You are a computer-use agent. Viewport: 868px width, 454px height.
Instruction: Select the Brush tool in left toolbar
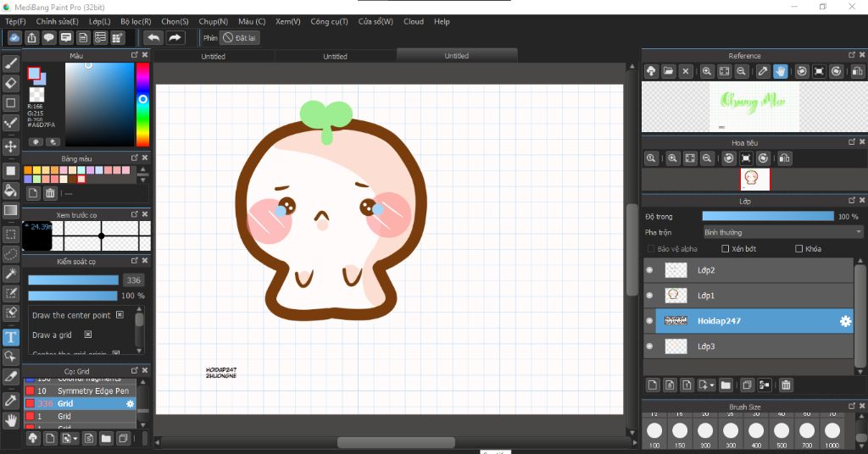pos(10,64)
